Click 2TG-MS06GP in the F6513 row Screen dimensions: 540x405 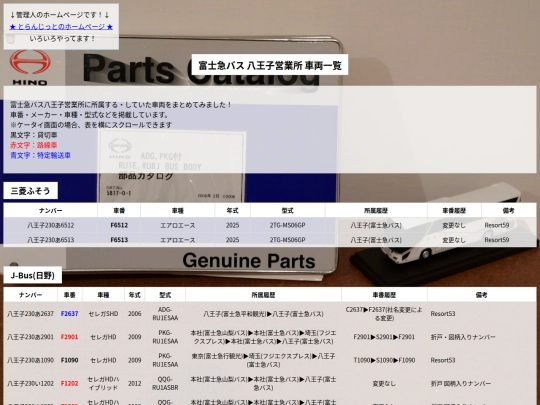[x=288, y=240]
